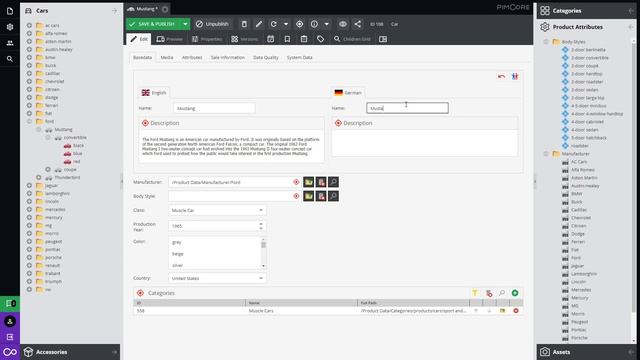Screen dimensions: 640x360
Task: Open the Documents icon in the left sidebar
Action: pos(10,11)
